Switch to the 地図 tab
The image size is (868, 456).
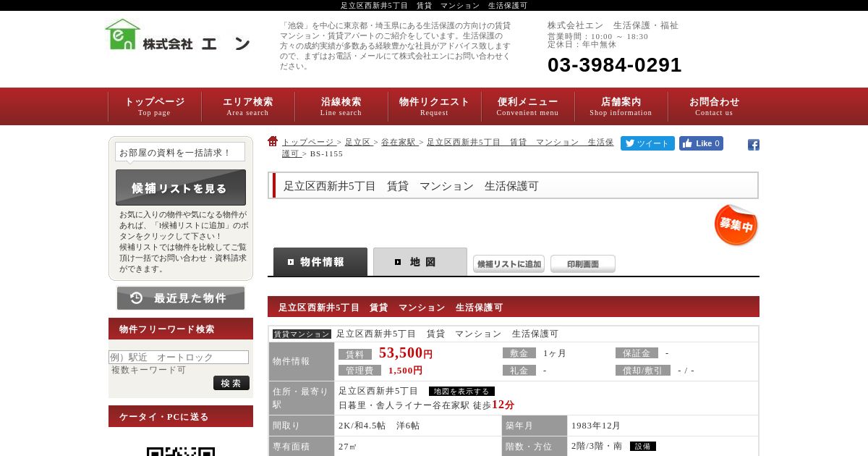tap(420, 262)
